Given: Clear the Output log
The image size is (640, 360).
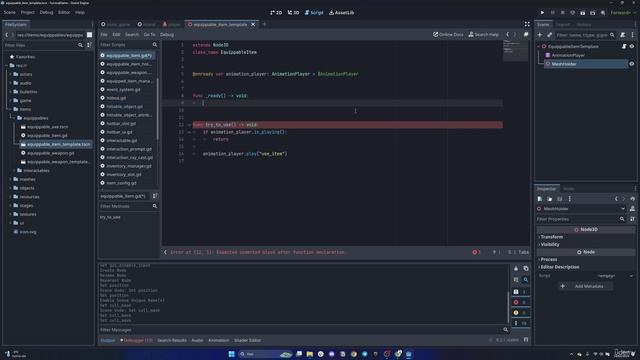Looking at the screenshot, I should coord(516,269).
